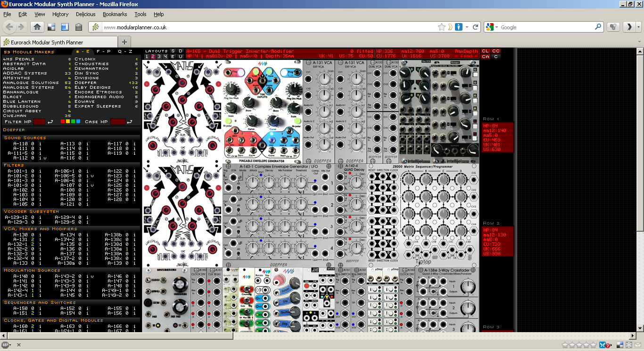The width and height of the screenshot is (644, 351).
Task: Click the Google search magnifier icon
Action: pos(598,27)
